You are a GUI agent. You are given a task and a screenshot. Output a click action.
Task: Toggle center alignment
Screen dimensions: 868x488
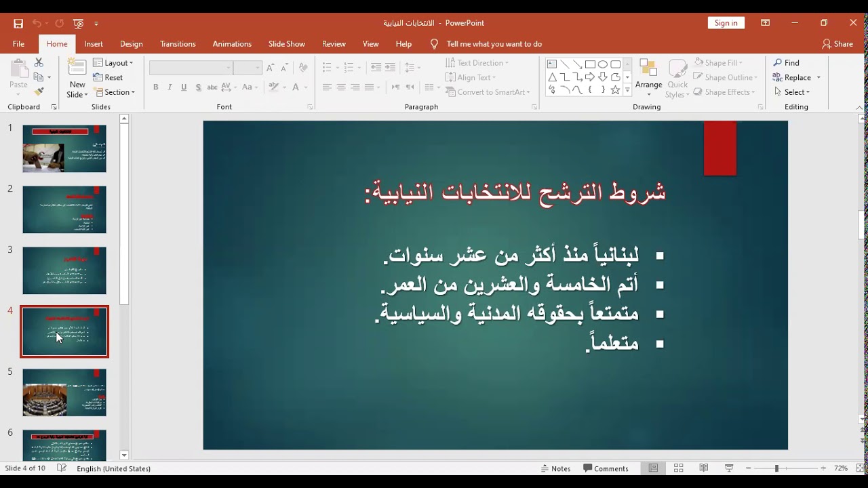click(x=341, y=87)
